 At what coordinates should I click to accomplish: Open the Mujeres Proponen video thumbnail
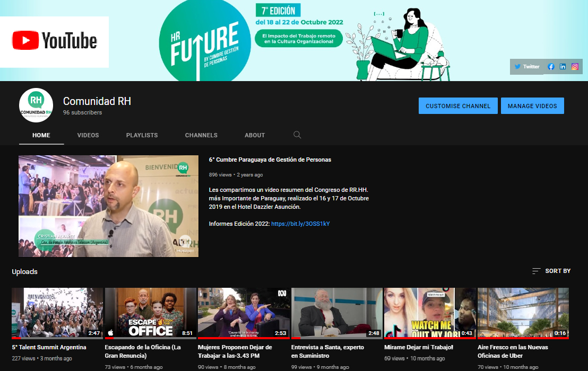244,313
